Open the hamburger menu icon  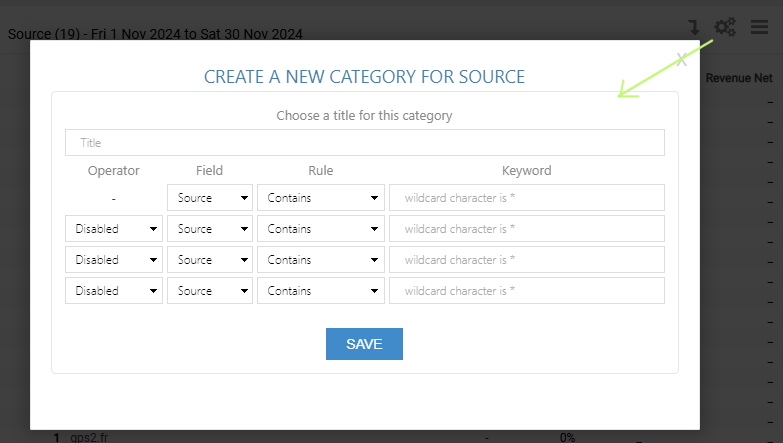pyautogui.click(x=759, y=27)
